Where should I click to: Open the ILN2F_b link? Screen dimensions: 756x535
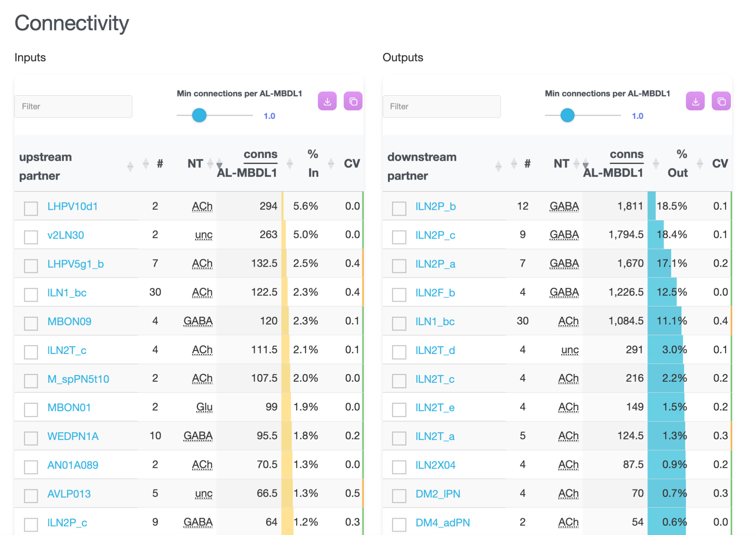435,293
